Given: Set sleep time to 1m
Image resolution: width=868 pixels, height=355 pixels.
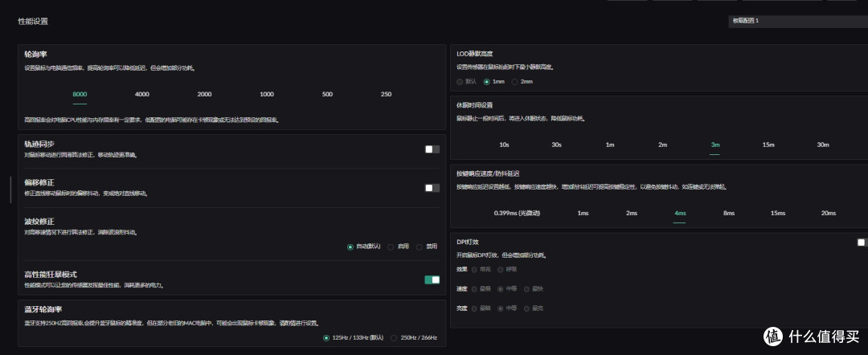Looking at the screenshot, I should (609, 145).
